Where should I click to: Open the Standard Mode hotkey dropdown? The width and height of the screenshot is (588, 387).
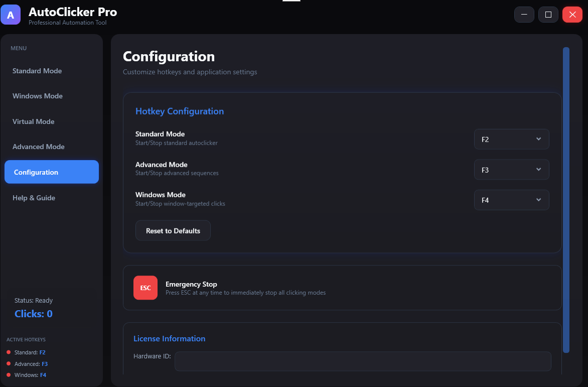point(511,139)
